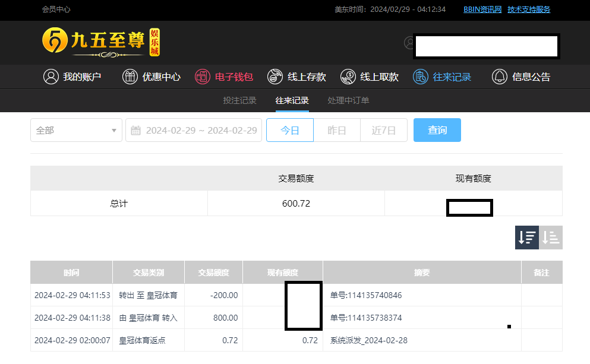Viewport: 590px width, 364px height.
Task: Click the calendar icon in date field
Action: coord(135,131)
